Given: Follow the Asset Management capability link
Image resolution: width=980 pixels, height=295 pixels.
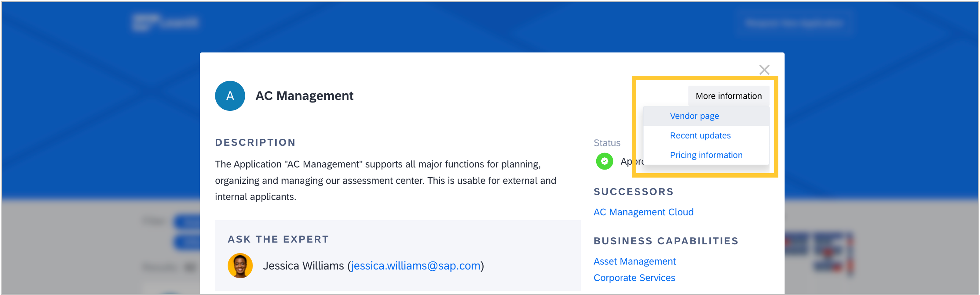Looking at the screenshot, I should 634,261.
